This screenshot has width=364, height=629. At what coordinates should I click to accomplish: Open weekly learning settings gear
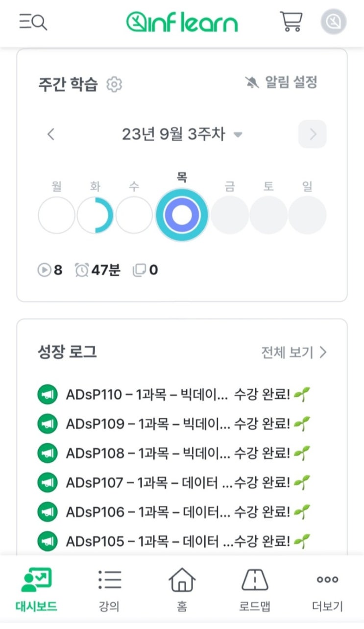click(114, 84)
